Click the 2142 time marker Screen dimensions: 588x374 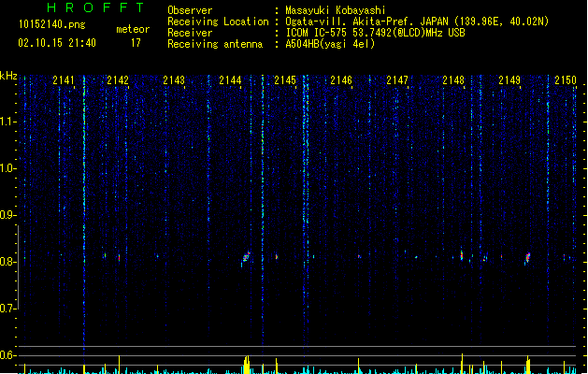(x=118, y=80)
